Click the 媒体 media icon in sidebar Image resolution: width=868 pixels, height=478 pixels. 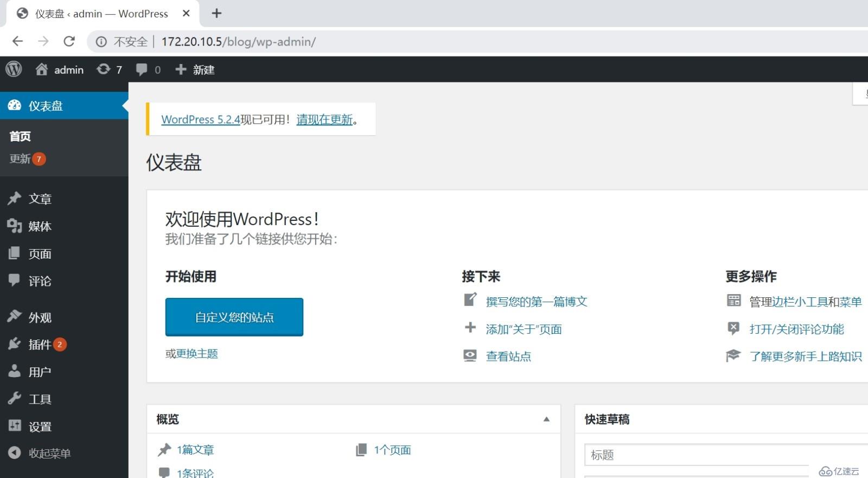15,226
